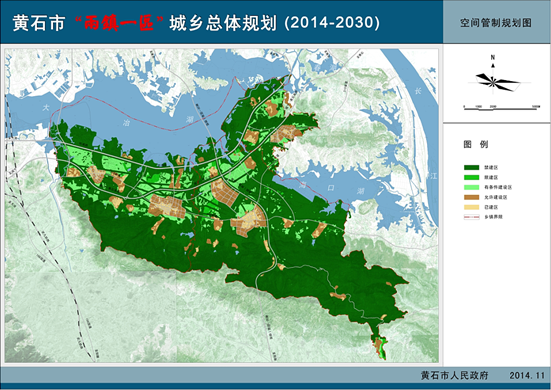Image resolution: width=551 pixels, height=390 pixels.
Task: Click the dark green 禁建区 legend swatch
Action: click(x=471, y=168)
